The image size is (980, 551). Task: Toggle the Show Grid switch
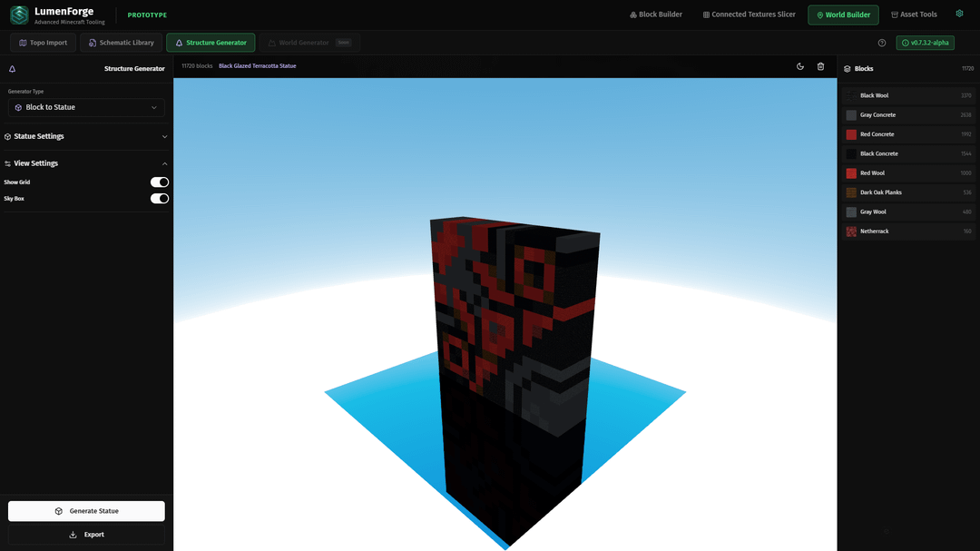click(160, 182)
